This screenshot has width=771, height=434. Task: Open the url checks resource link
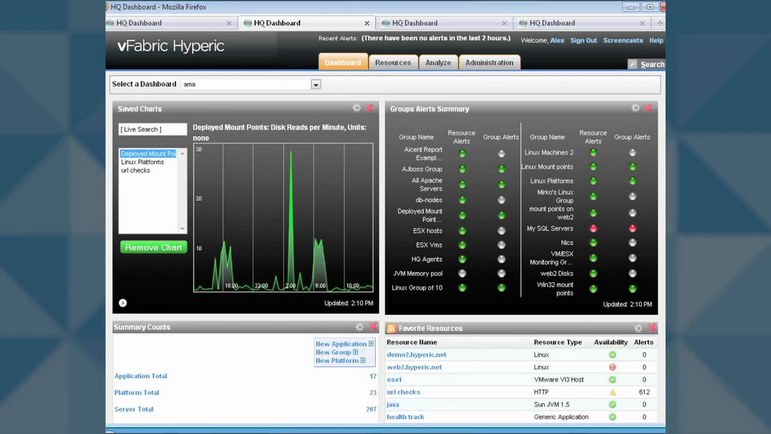pos(403,392)
